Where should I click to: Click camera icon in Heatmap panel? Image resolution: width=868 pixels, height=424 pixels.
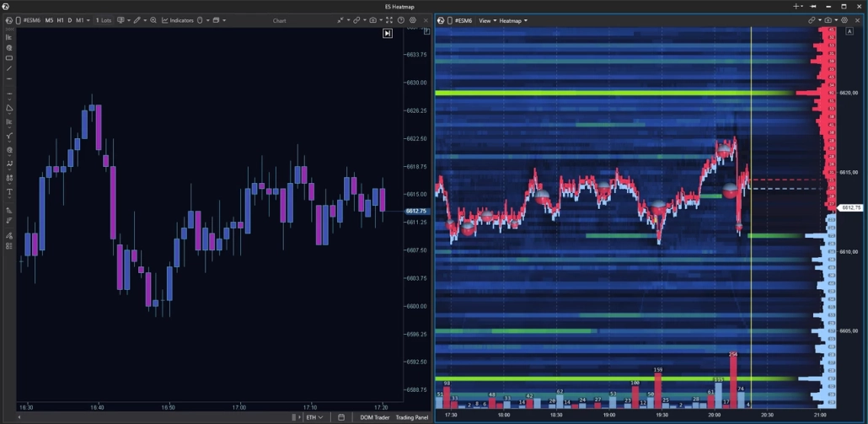pos(828,20)
